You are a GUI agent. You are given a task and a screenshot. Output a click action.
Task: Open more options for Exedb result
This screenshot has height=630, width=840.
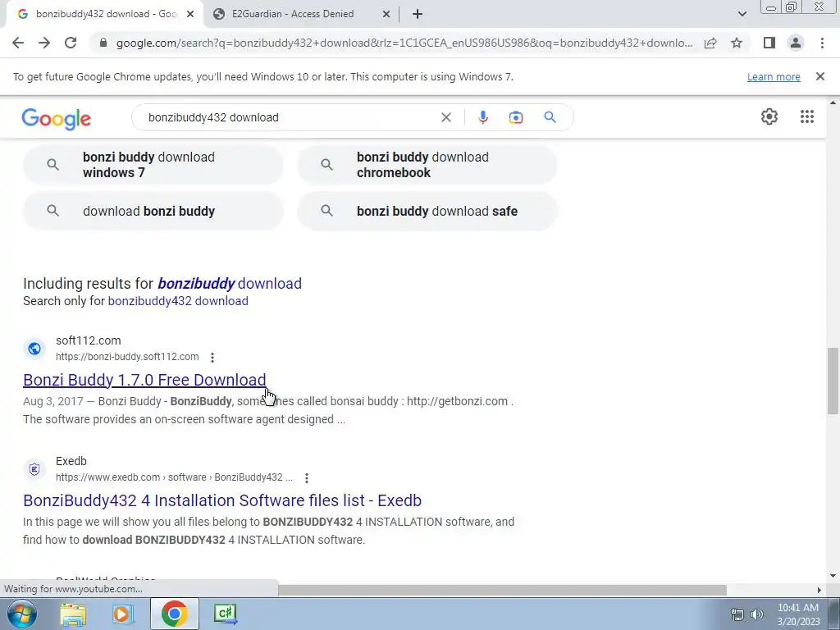point(307,478)
